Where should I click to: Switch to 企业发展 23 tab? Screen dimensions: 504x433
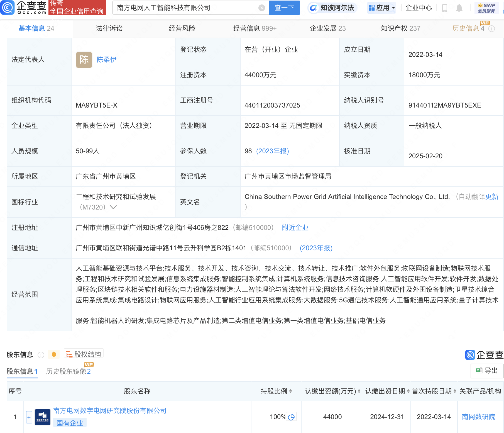click(x=328, y=28)
